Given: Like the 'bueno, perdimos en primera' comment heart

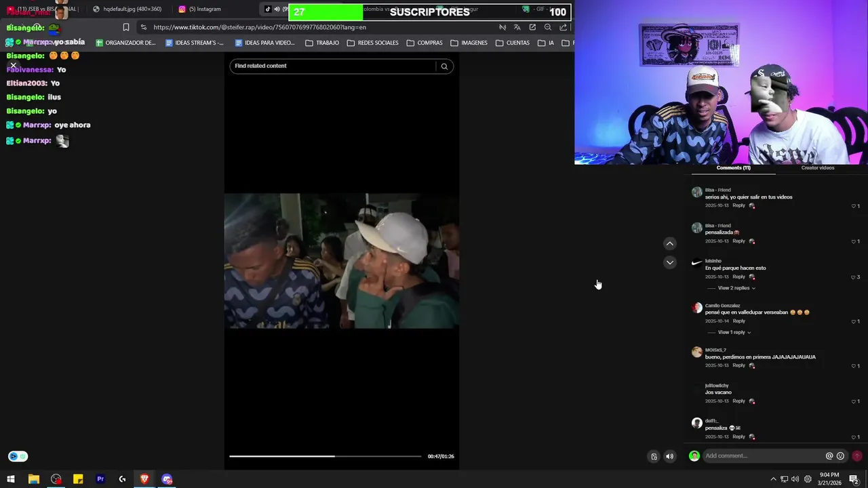Looking at the screenshot, I should (x=854, y=366).
